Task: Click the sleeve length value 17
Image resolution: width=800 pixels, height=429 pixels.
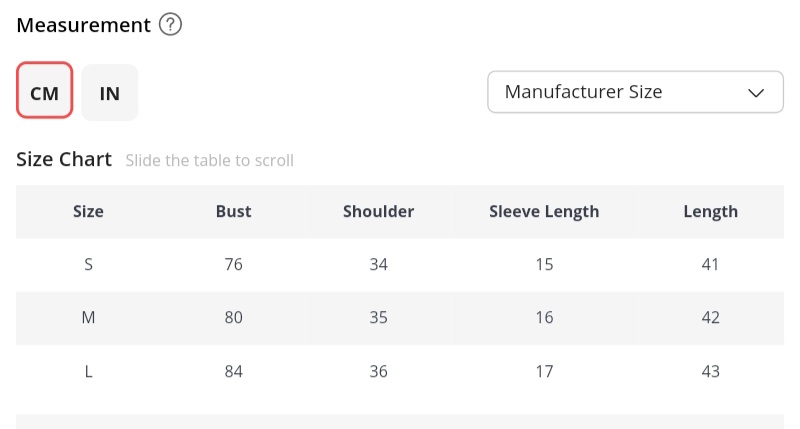Action: 544,371
